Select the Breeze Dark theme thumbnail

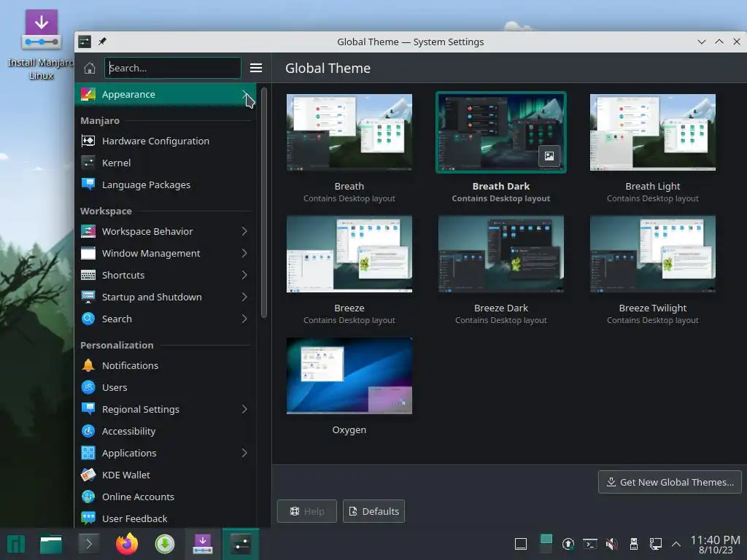click(500, 254)
